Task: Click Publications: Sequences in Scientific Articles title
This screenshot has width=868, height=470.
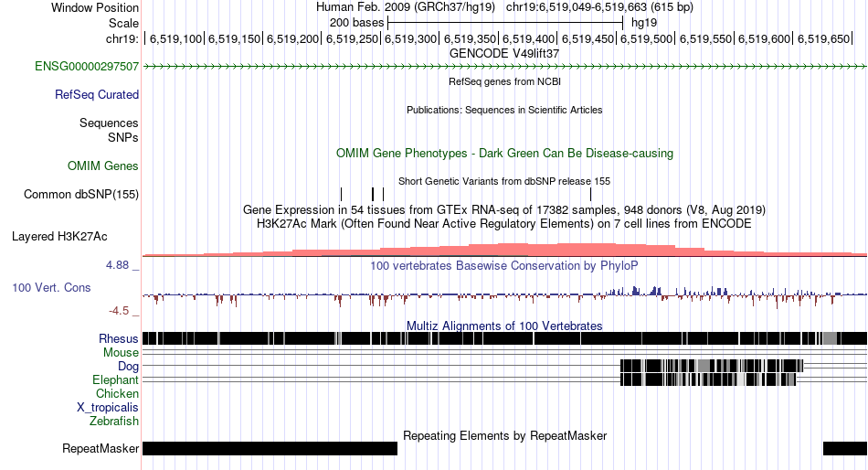Action: coord(504,110)
